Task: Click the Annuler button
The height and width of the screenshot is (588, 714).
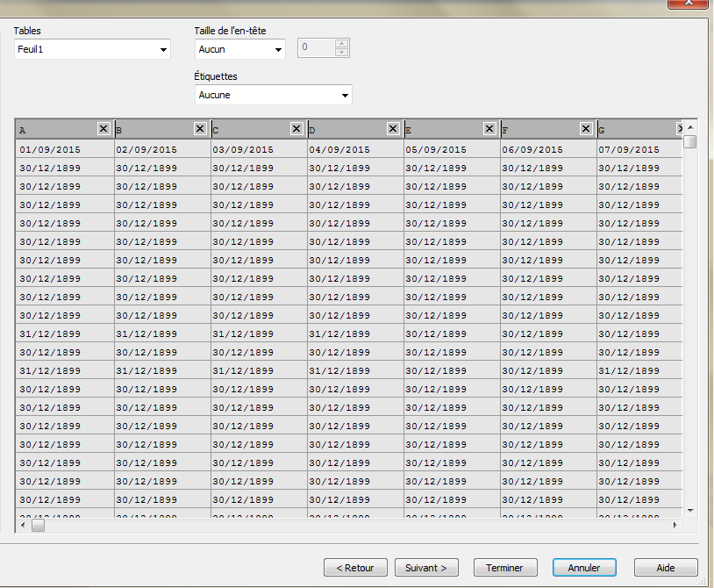Action: tap(584, 568)
